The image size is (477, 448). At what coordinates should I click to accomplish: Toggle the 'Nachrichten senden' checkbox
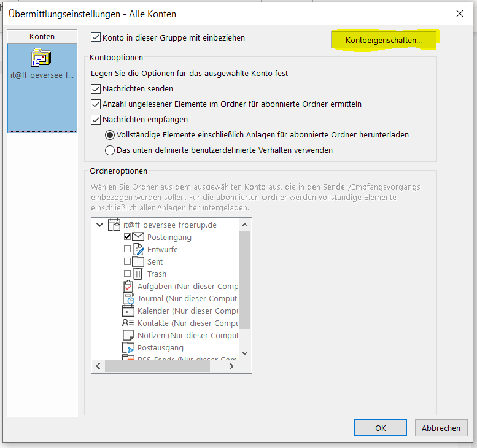pyautogui.click(x=95, y=89)
